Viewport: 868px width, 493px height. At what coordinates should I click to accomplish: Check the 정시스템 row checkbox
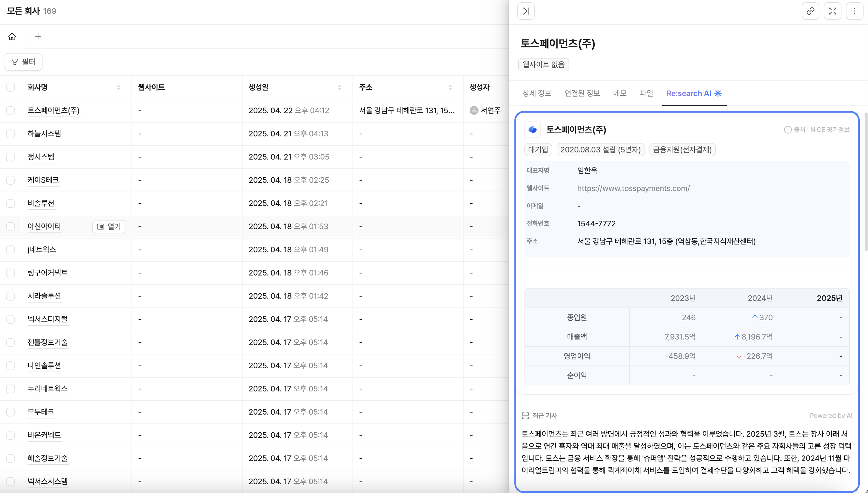(10, 157)
